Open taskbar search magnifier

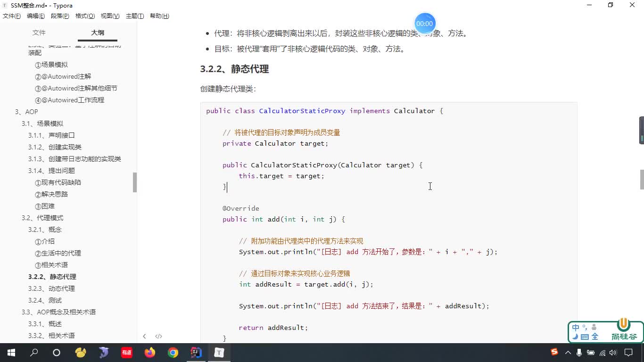point(34,353)
